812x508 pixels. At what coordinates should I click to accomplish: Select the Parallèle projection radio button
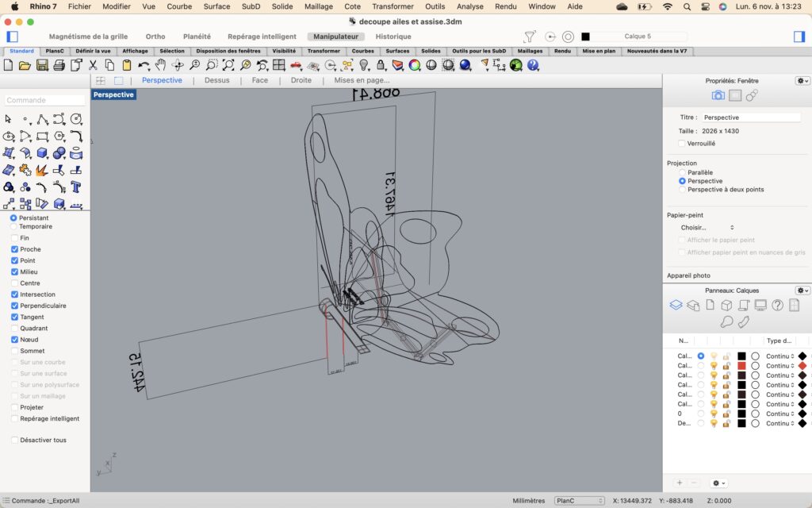682,172
